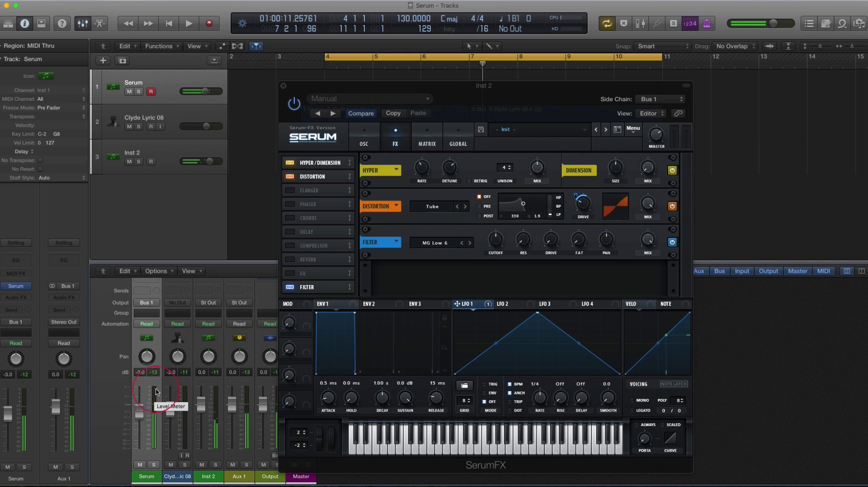Enable the count-in 1234 button
The image size is (868, 487).
[x=690, y=23]
